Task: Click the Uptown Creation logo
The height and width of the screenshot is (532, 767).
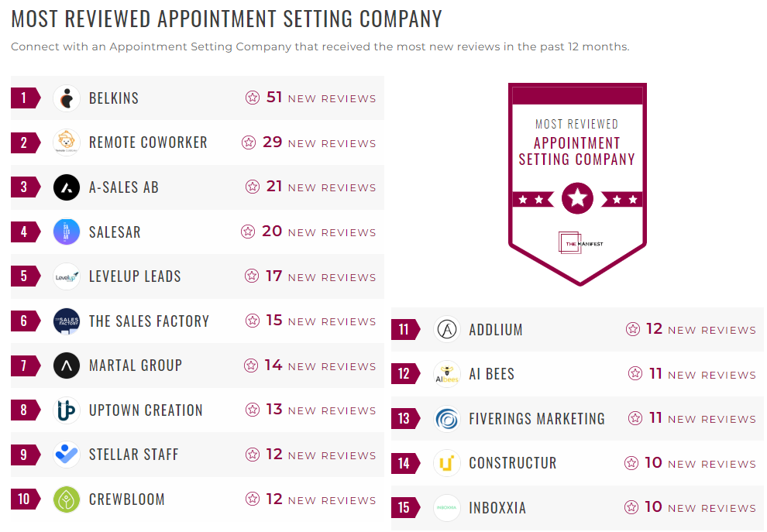Action: coord(66,410)
